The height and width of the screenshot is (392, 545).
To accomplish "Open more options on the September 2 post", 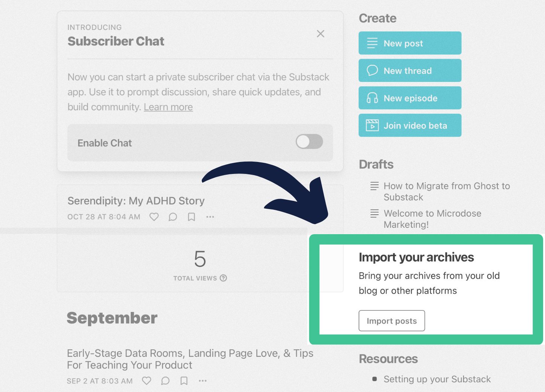I will point(203,381).
